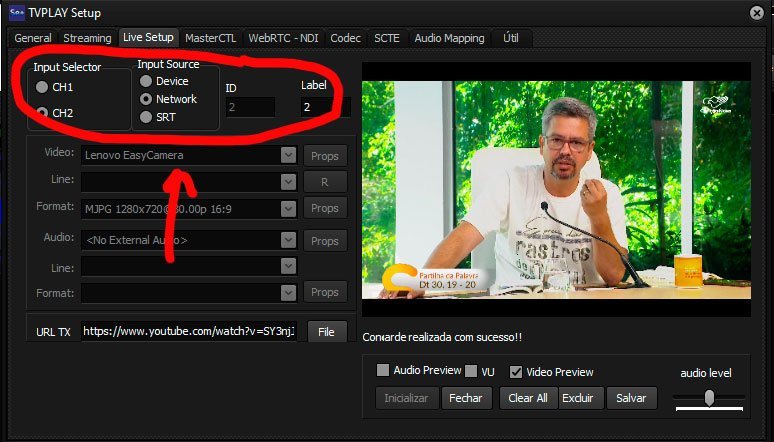
Task: Switch to the Streaming tab
Action: 87,38
